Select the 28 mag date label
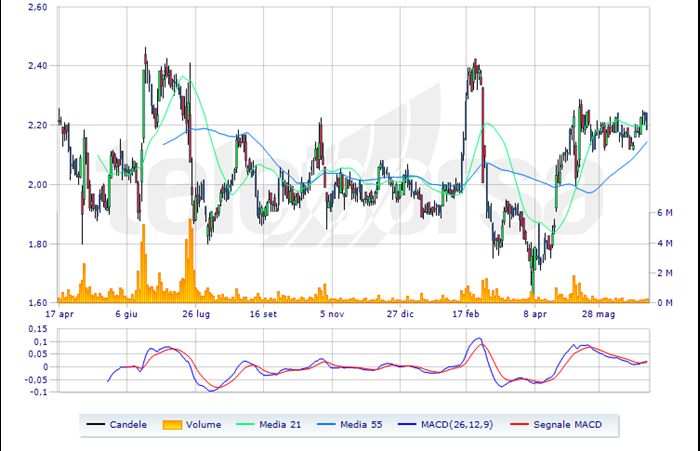 tap(598, 314)
